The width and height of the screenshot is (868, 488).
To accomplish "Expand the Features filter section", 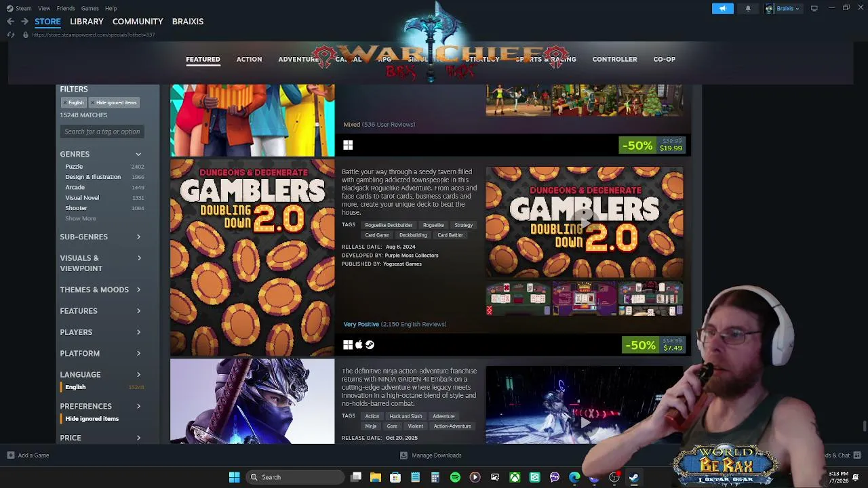I will tap(100, 311).
